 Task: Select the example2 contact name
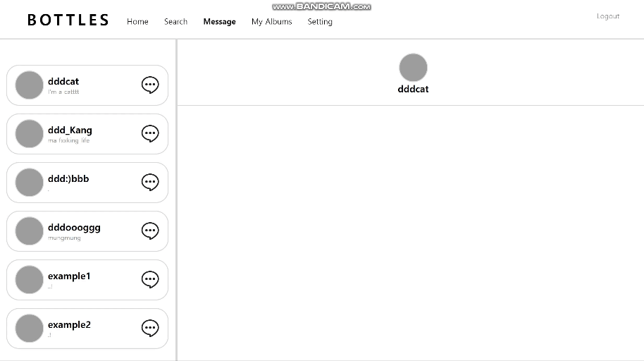(69, 325)
